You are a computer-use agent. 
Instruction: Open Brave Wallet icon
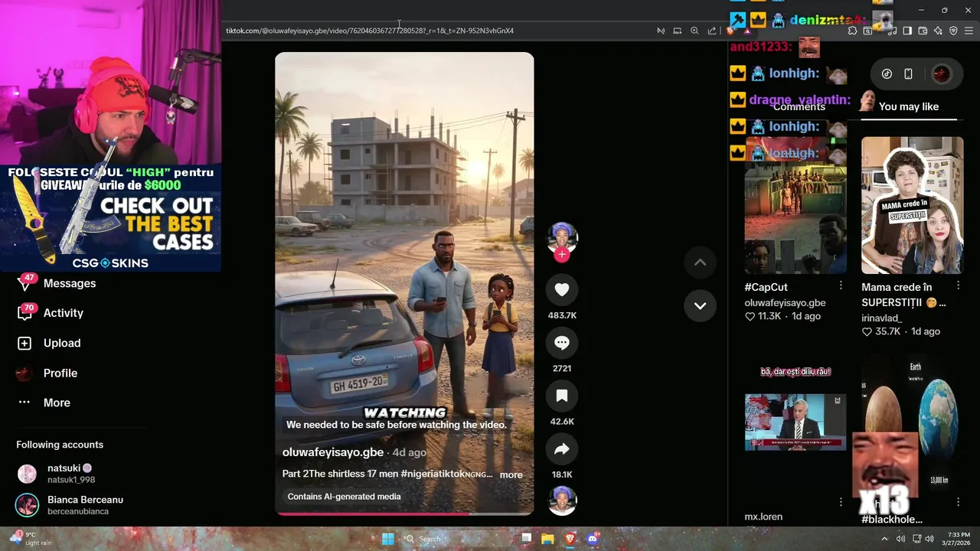click(x=923, y=31)
